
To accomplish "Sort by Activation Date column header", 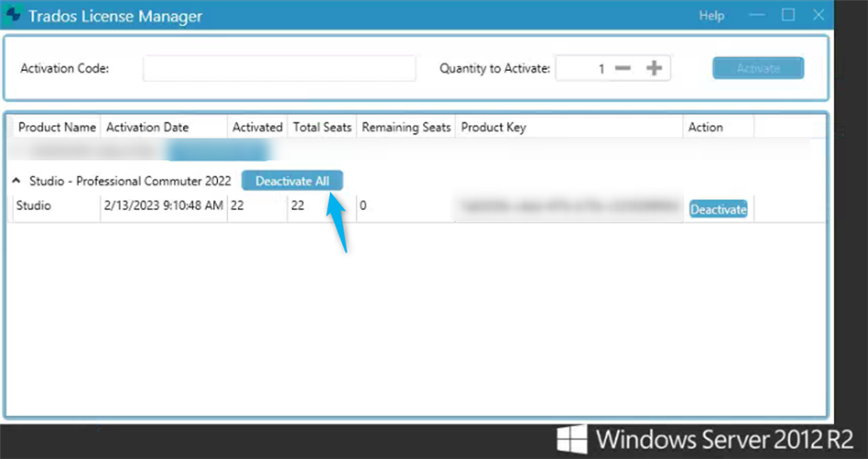I will (164, 127).
